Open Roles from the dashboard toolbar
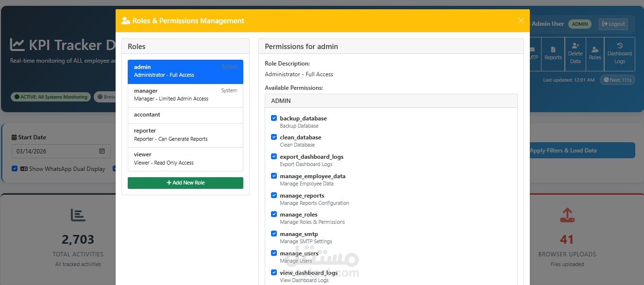 pos(595,53)
